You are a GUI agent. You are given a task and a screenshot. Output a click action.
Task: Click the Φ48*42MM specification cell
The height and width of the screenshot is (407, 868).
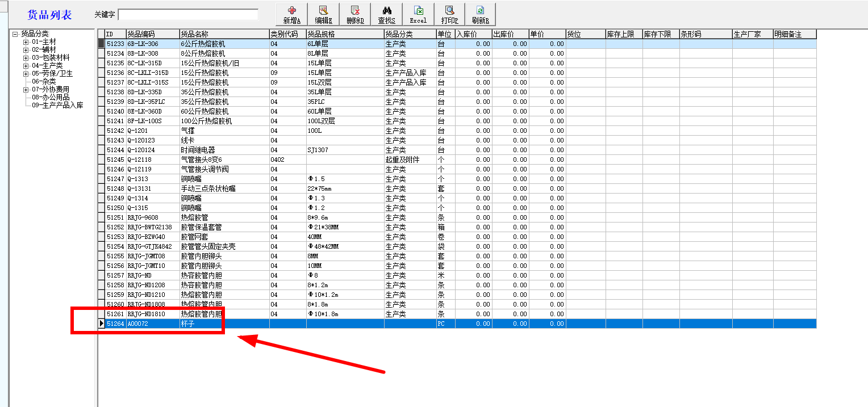[345, 246]
